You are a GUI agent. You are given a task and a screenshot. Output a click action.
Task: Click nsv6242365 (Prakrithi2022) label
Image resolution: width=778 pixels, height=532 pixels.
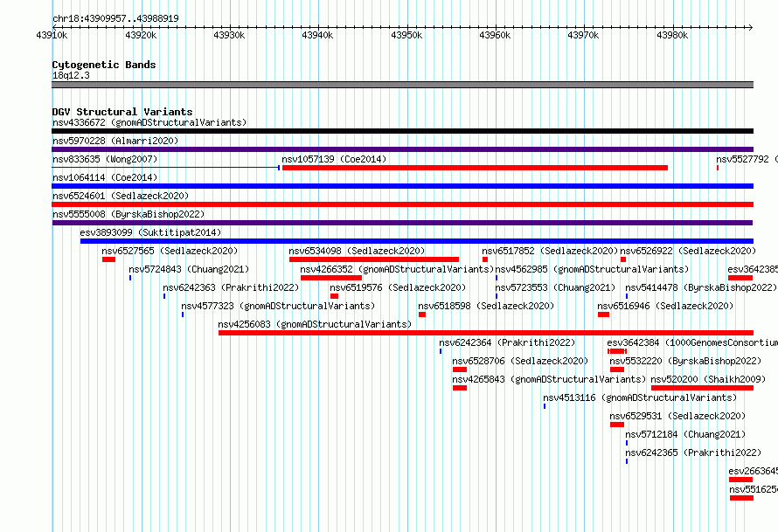(693, 453)
